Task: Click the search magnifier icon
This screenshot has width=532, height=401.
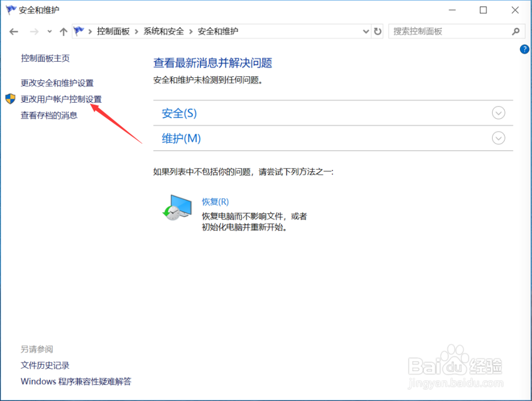Action: (x=515, y=31)
